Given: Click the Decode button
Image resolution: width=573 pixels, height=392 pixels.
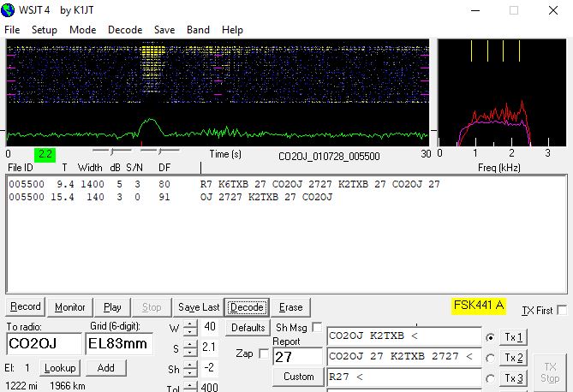Looking at the screenshot, I should pyautogui.click(x=247, y=307).
